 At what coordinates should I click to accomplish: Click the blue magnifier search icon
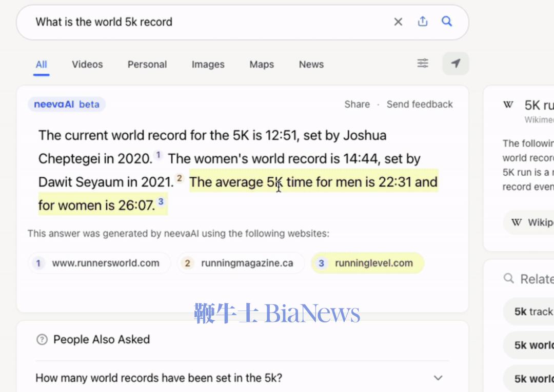tap(447, 22)
